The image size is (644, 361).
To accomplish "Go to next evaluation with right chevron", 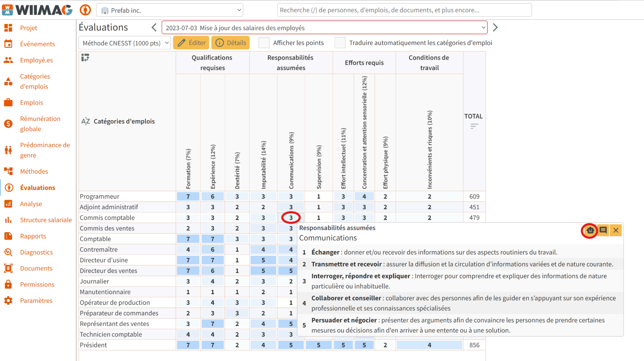I will 495,28.
